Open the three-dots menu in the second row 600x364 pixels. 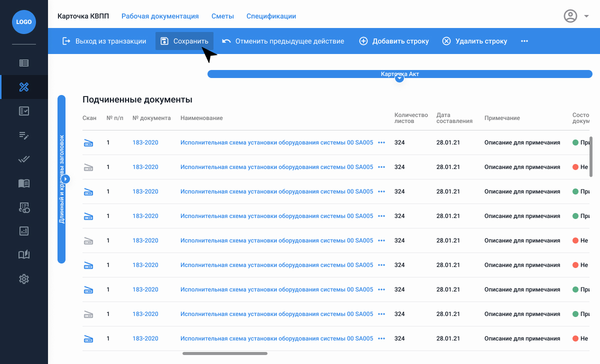click(x=381, y=167)
